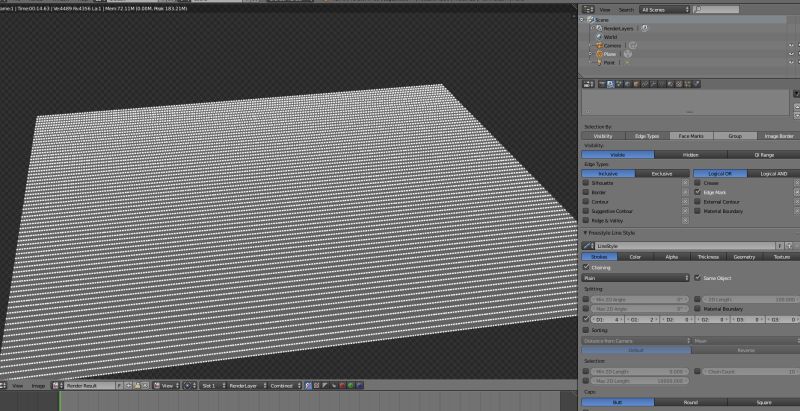Enable the Sorting checkbox

[x=586, y=330]
